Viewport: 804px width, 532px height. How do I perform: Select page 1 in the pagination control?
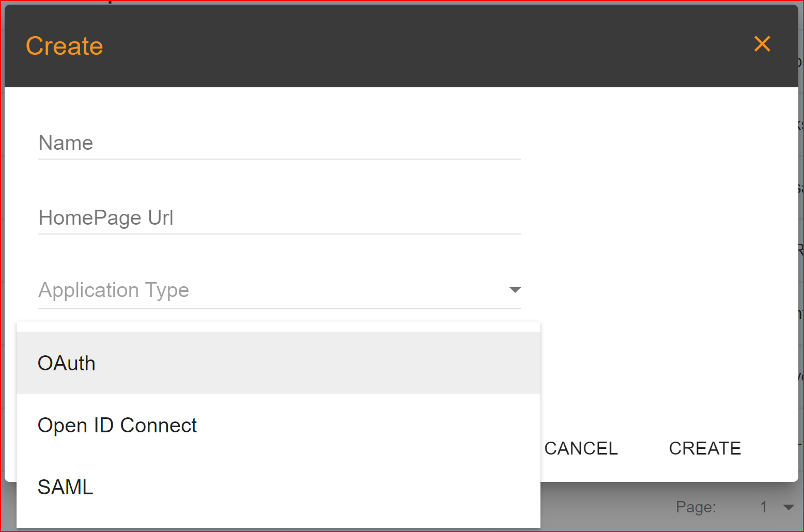coord(763,507)
